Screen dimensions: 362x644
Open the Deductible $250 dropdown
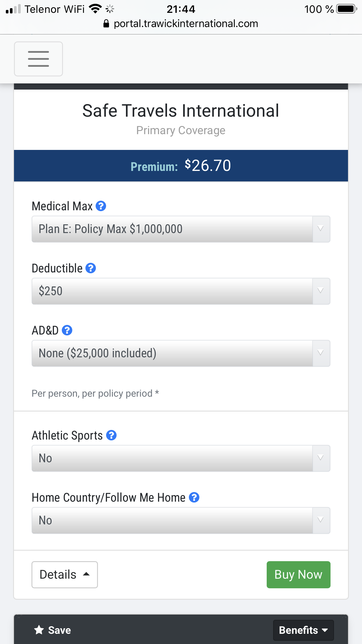(x=181, y=291)
